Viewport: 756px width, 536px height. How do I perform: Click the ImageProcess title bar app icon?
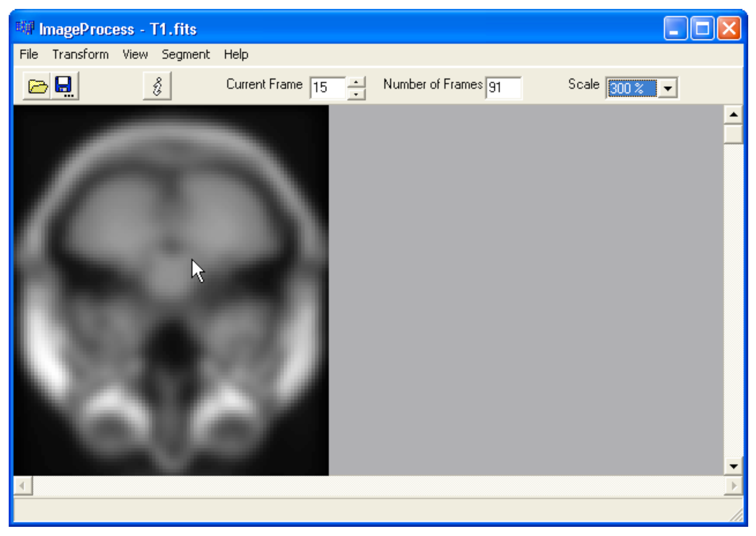(x=25, y=28)
